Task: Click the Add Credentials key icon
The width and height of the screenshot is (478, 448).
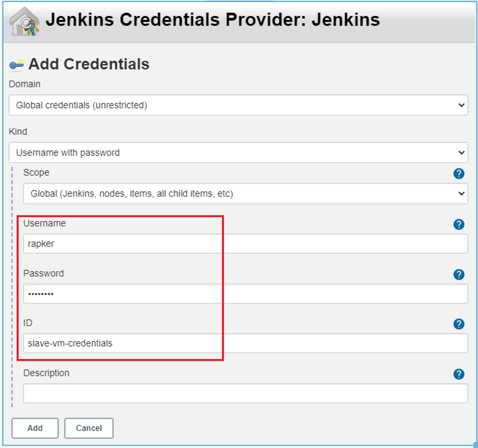Action: click(17, 65)
